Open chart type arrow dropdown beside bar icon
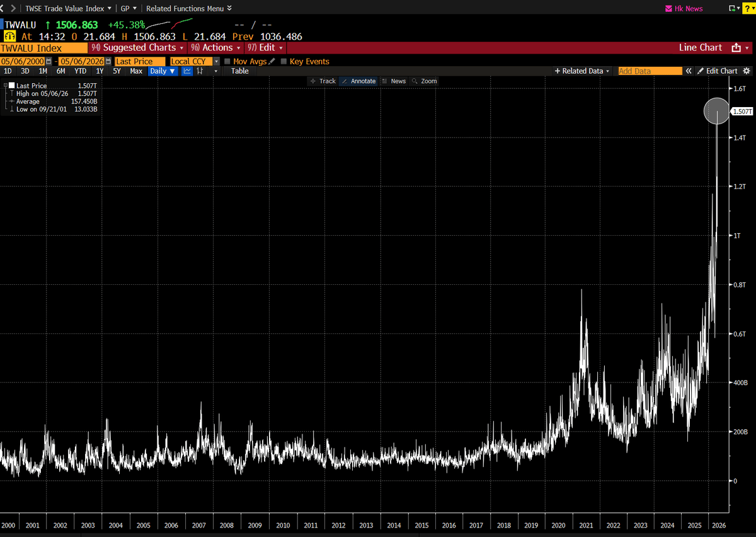 coord(215,71)
